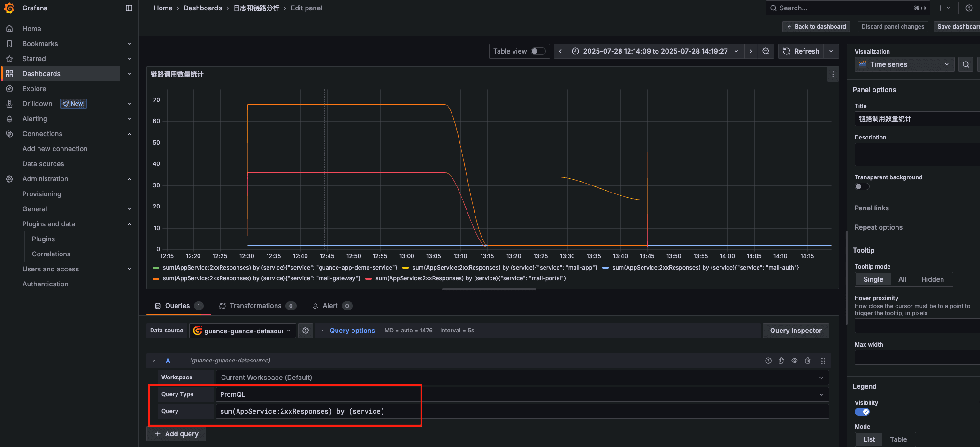Viewport: 980px width, 447px height.
Task: Click the panel Title input field
Action: 915,119
